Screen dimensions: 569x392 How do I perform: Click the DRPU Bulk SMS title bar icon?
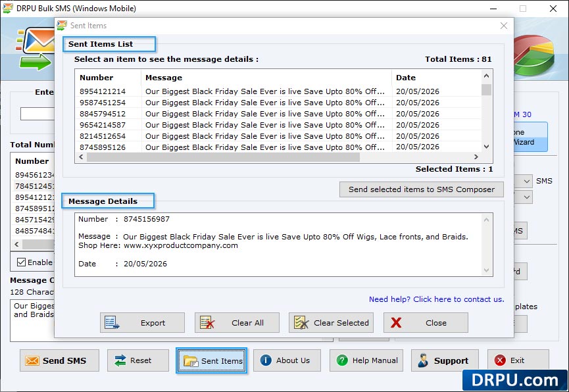tap(8, 8)
